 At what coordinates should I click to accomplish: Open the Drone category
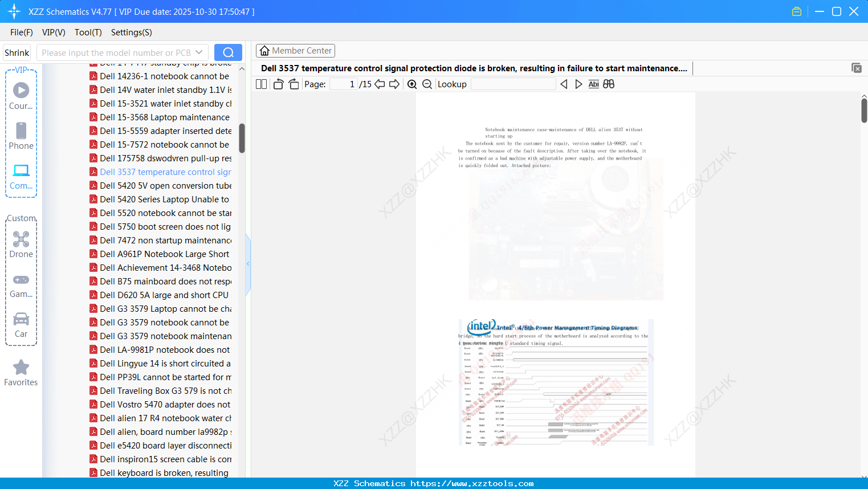click(21, 244)
